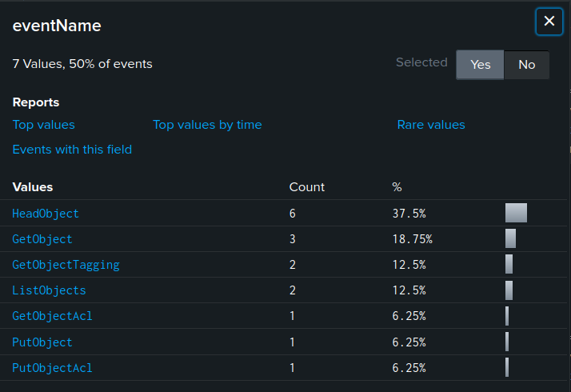Filter by the GetObject value
The height and width of the screenshot is (392, 571).
coord(42,239)
